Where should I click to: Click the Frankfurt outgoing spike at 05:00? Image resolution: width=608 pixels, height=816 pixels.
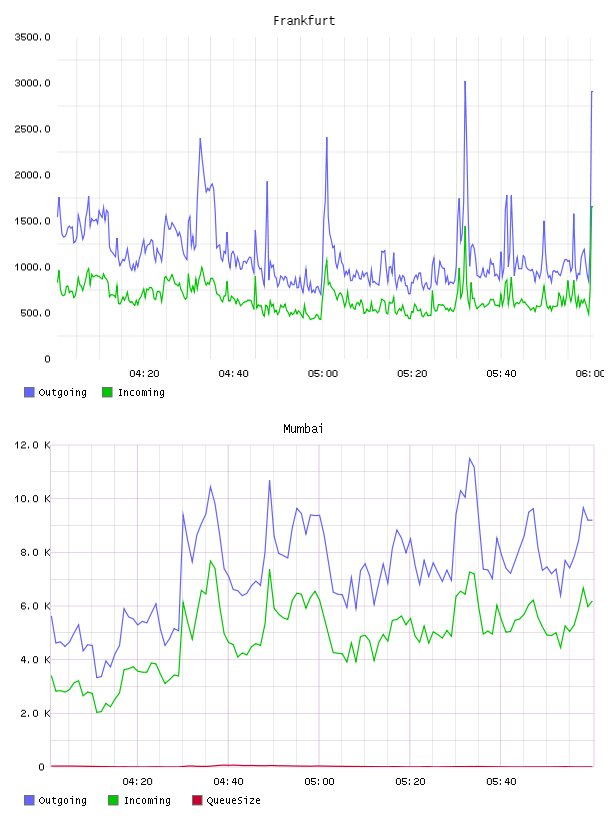point(326,138)
